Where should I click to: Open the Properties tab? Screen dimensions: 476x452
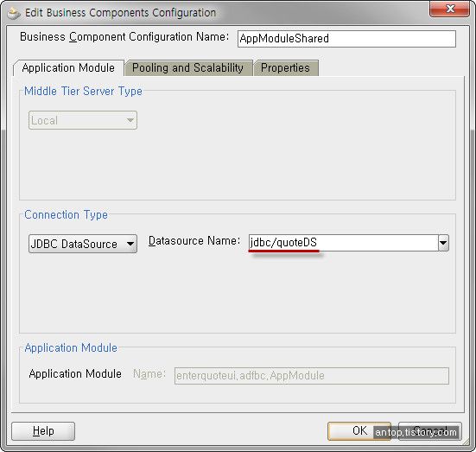pos(286,67)
